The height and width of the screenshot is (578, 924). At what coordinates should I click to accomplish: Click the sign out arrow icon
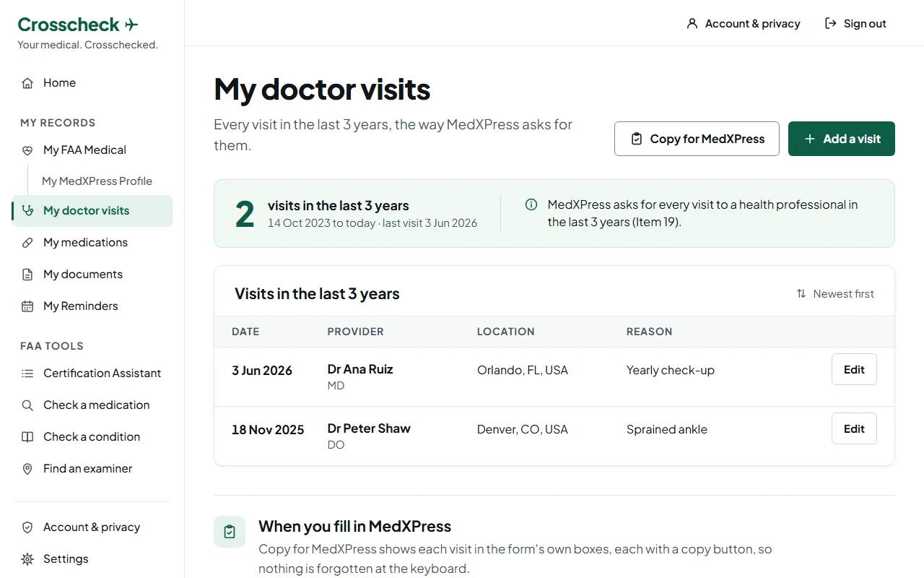[x=831, y=23]
